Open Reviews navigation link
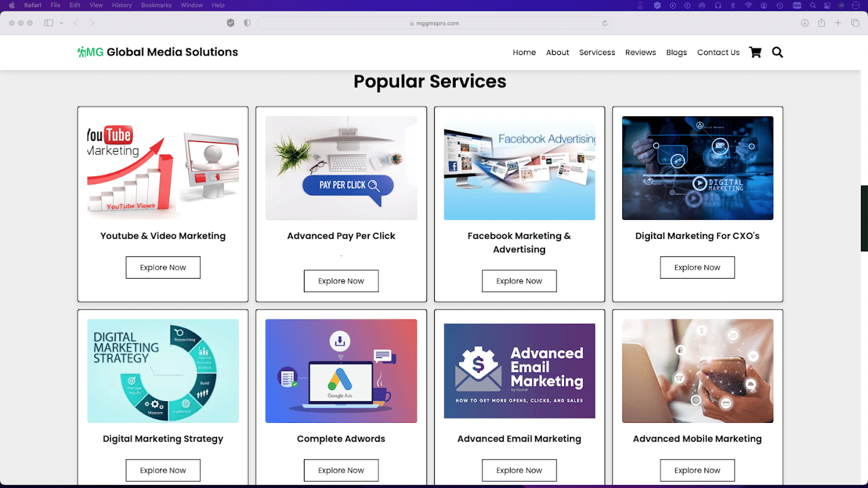This screenshot has height=488, width=868. (x=640, y=52)
